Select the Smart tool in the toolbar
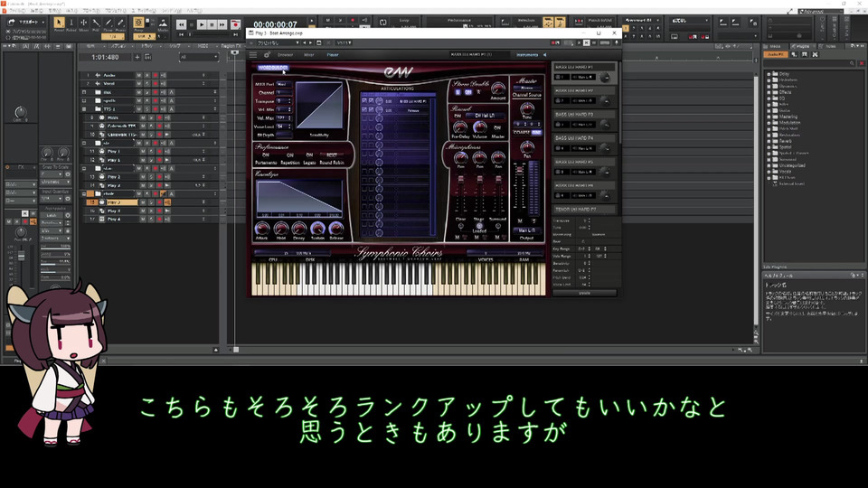 [59, 23]
